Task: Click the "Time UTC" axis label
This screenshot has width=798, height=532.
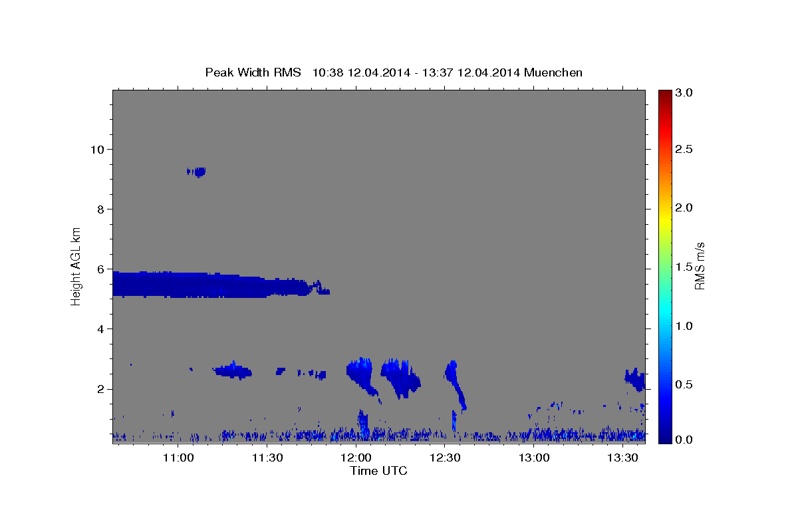Action: pyautogui.click(x=378, y=471)
